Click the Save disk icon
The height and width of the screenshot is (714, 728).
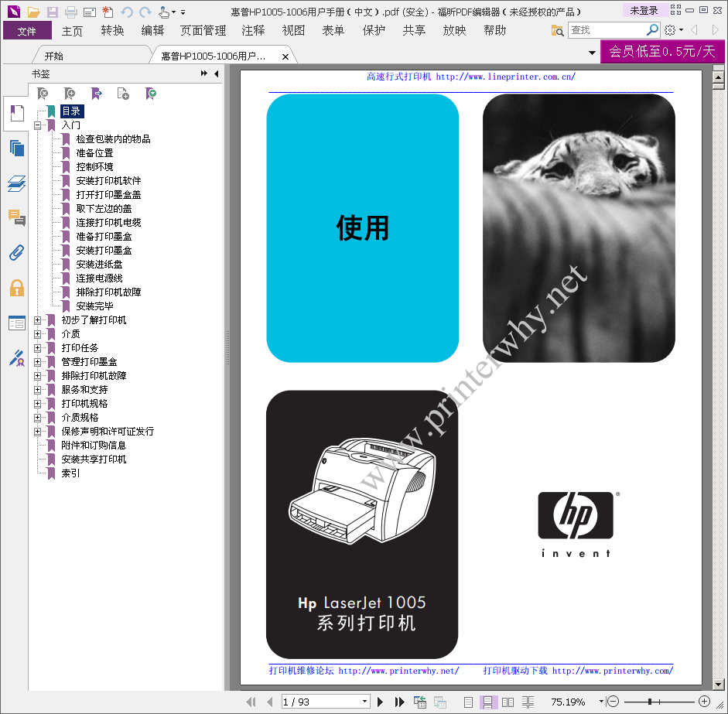pyautogui.click(x=53, y=12)
